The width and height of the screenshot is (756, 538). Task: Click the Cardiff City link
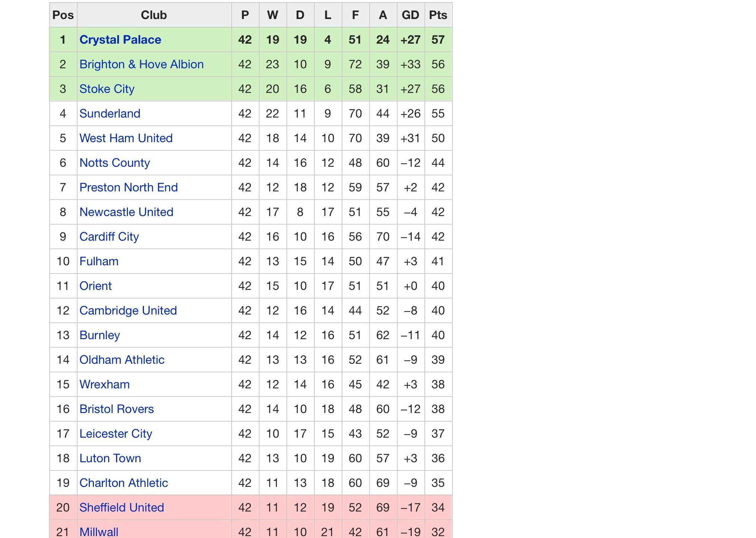point(109,237)
